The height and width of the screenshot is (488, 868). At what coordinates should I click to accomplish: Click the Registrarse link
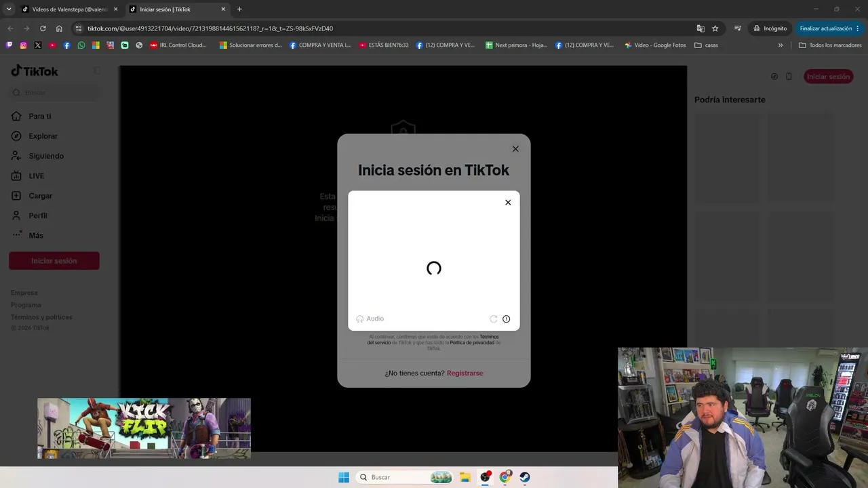click(x=465, y=373)
